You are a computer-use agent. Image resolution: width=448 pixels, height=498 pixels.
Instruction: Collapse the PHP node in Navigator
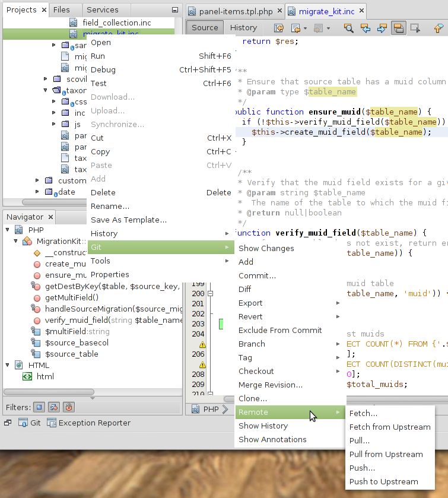point(7,229)
